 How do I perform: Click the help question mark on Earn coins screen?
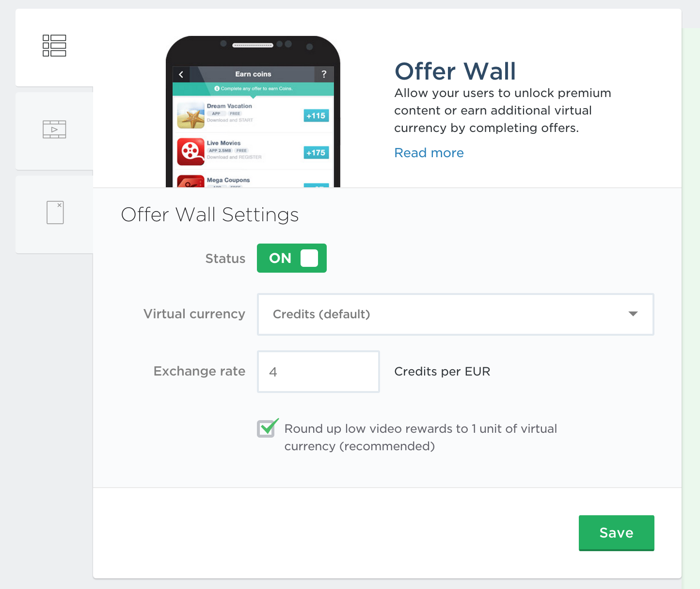[324, 74]
